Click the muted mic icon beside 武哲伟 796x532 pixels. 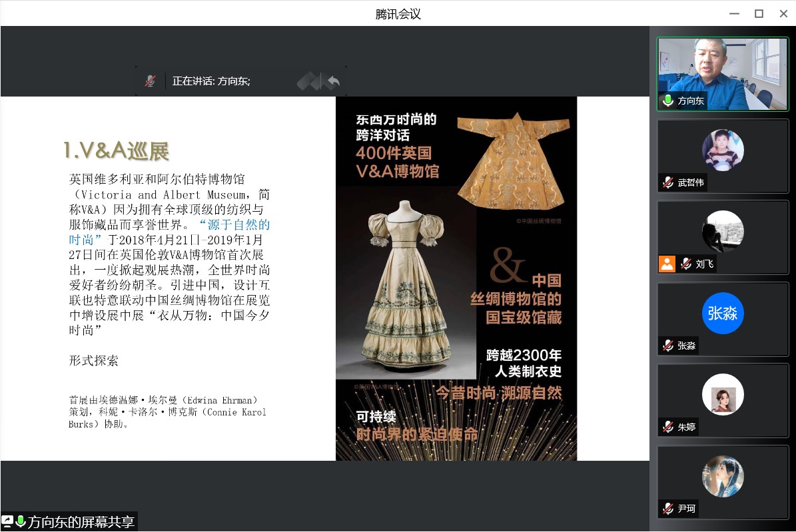pyautogui.click(x=667, y=182)
